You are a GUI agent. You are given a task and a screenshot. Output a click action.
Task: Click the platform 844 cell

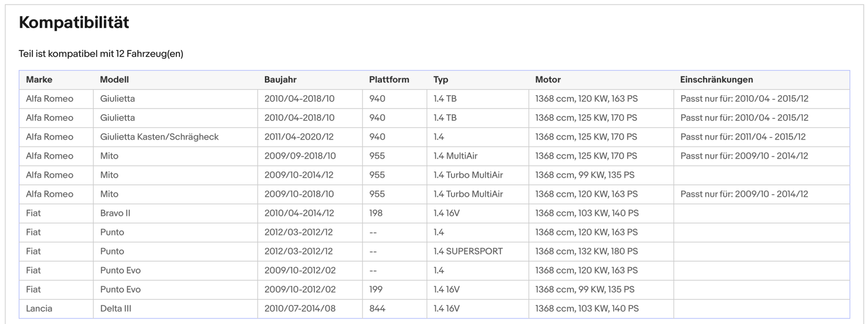coord(377,308)
